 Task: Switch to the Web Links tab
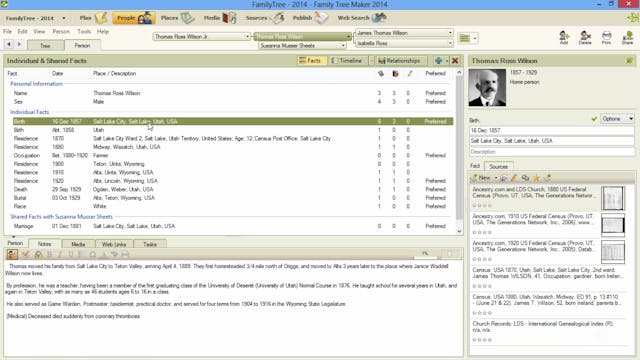[x=114, y=244]
